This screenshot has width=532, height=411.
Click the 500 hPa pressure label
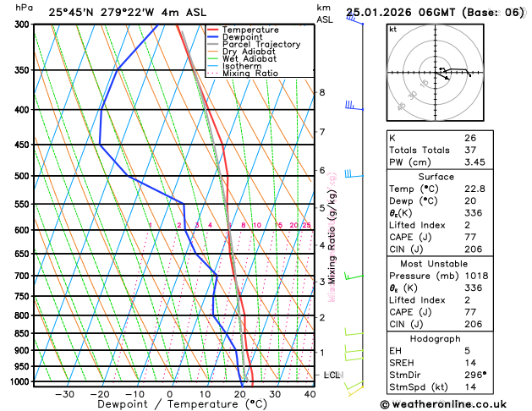coord(24,176)
